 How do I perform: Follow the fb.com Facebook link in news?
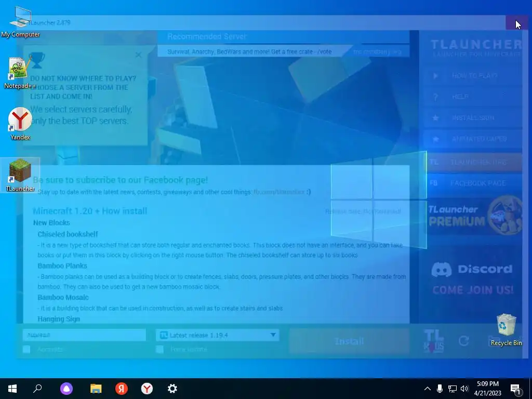[x=279, y=192]
